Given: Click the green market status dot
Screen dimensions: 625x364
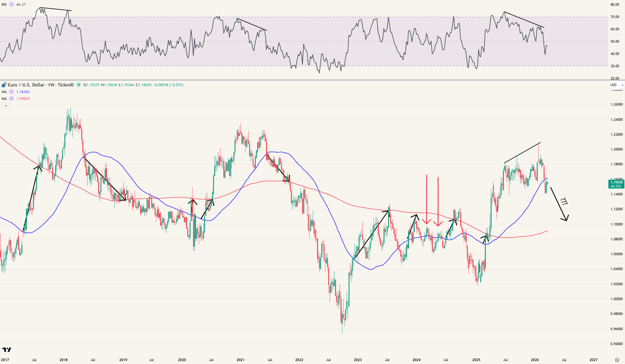Looking at the screenshot, I should coord(78,85).
